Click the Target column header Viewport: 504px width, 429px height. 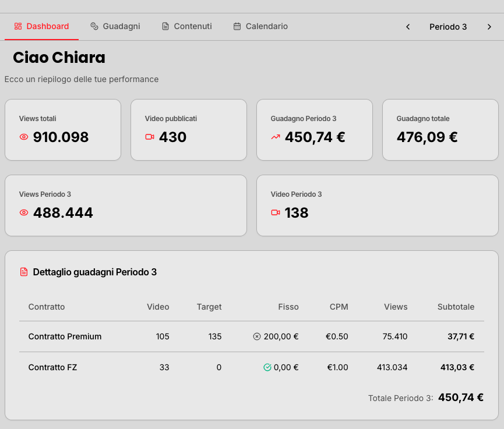pyautogui.click(x=209, y=307)
